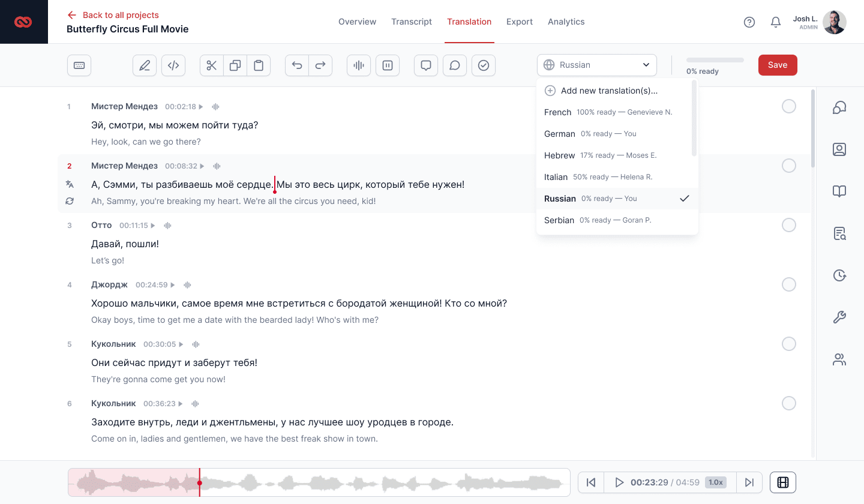Change the 1.0x playback speed
864x504 pixels.
click(715, 482)
